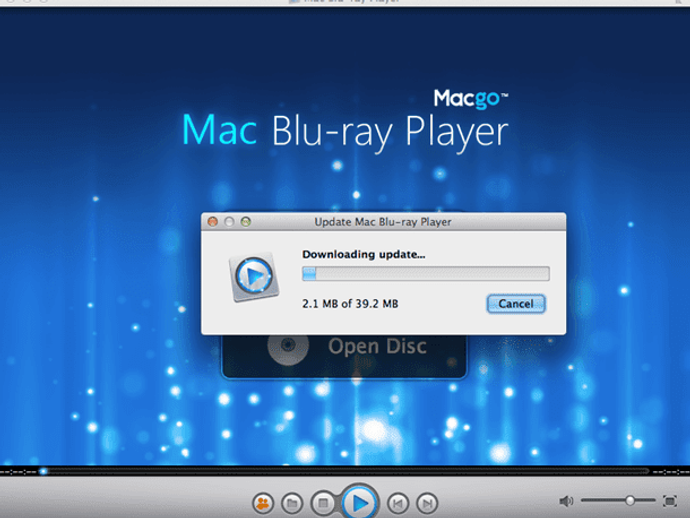Close the Update Mac Blu-ray Player dialog

tap(213, 222)
